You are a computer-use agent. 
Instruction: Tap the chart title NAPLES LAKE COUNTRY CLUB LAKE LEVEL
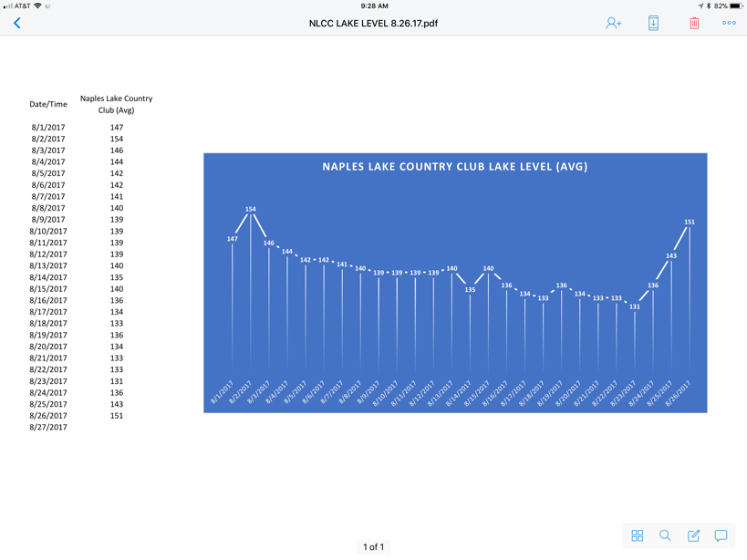(455, 167)
